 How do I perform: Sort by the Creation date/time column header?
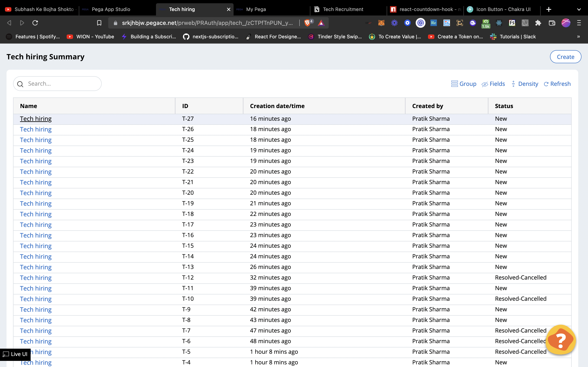(277, 106)
